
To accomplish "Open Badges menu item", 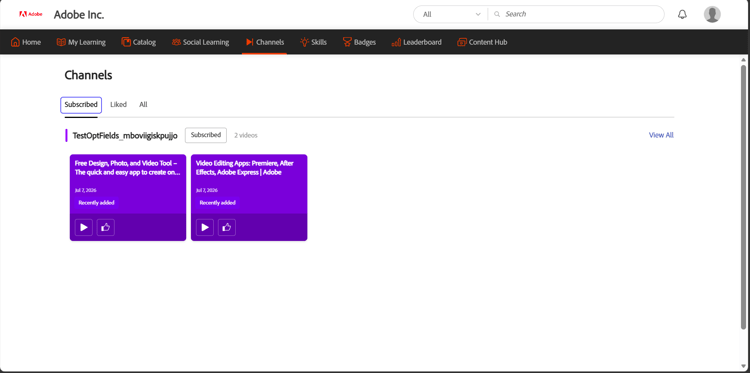I will (359, 42).
